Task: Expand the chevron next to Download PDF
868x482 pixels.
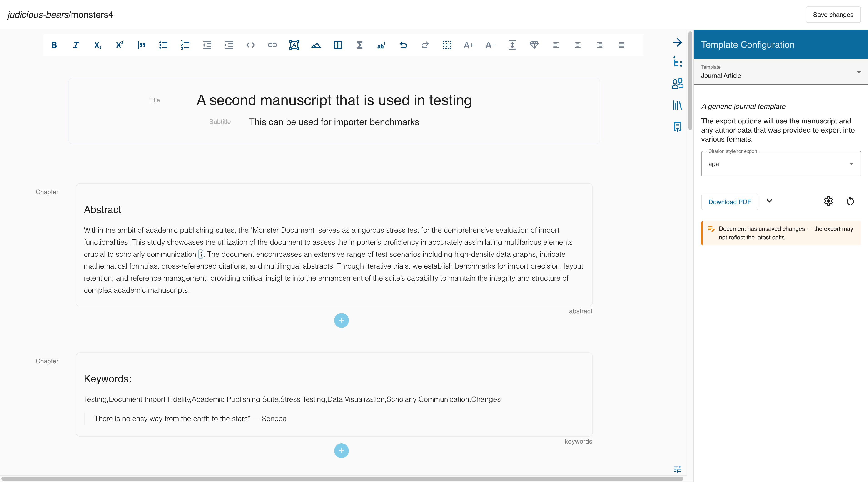Action: point(770,201)
